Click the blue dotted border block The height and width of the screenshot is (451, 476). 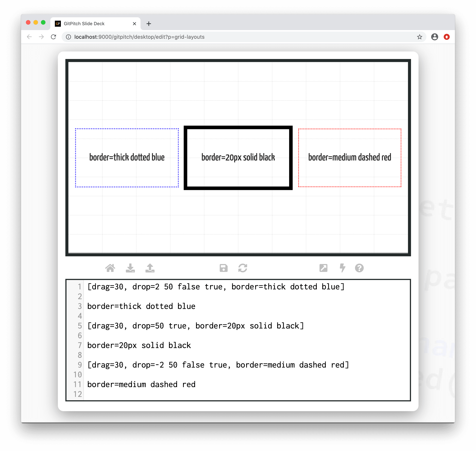point(127,158)
